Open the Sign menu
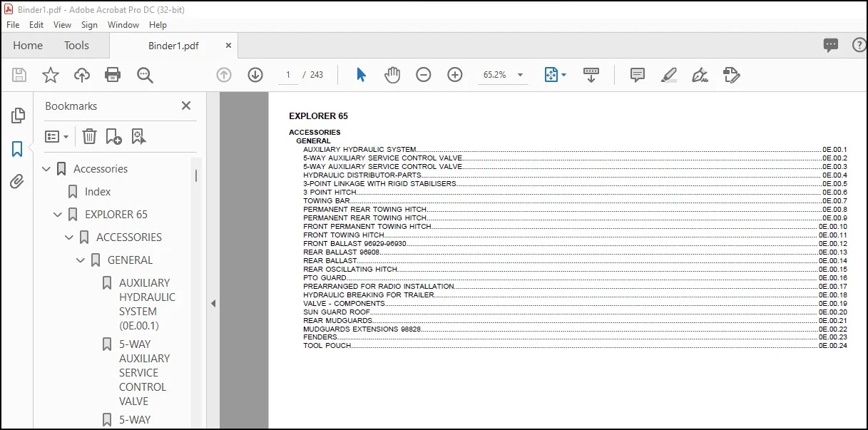Viewport: 868px width, 430px height. tap(89, 24)
